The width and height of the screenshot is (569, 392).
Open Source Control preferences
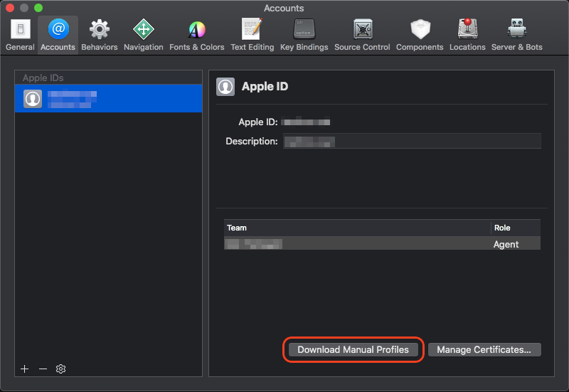(362, 35)
